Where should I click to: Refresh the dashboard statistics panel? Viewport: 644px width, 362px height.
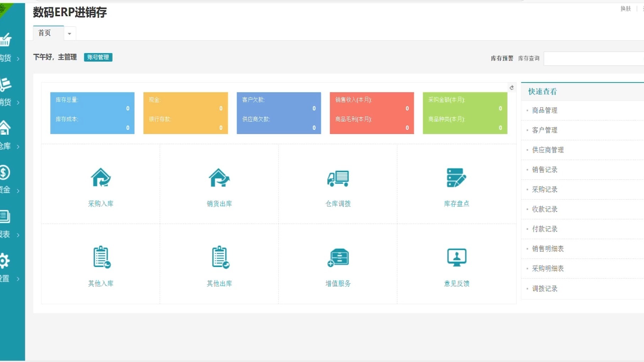[x=512, y=87]
